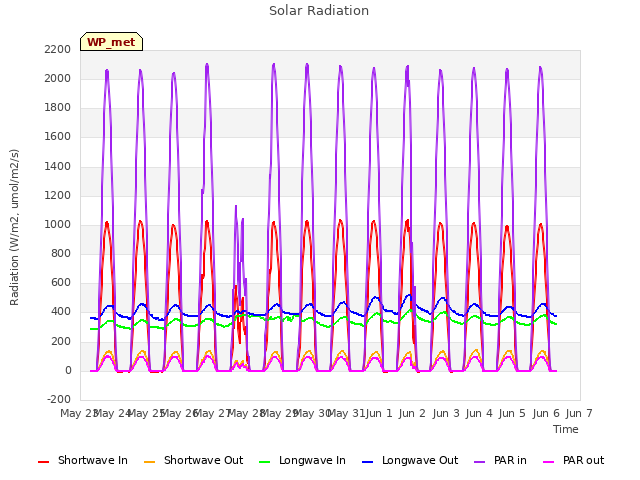Click the 1000 y-axis tick label
The height and width of the screenshot is (480, 640).
[58, 224]
